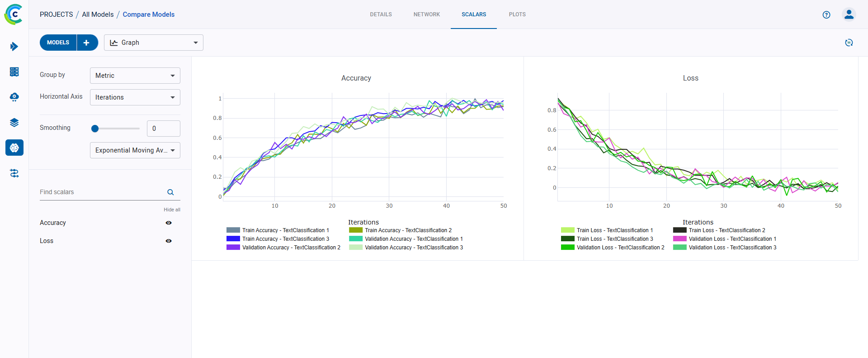This screenshot has height=358, width=868.
Task: Open the Datasets sidebar icon
Action: tap(14, 72)
